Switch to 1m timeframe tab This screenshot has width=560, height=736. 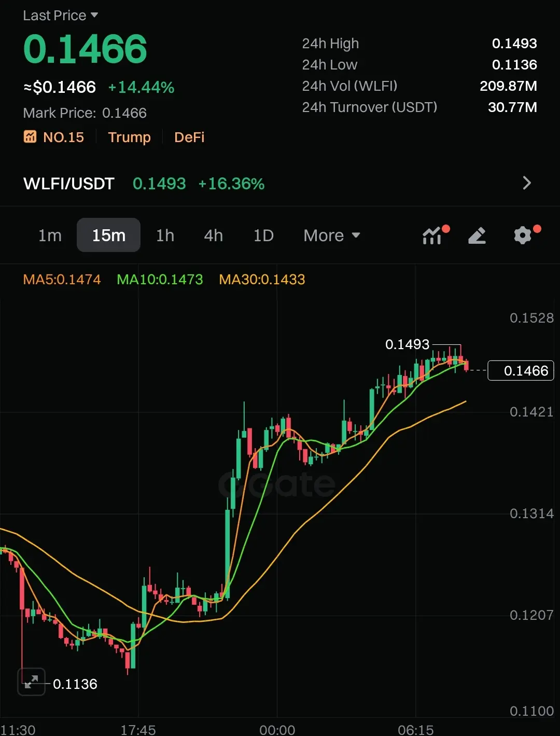(50, 235)
